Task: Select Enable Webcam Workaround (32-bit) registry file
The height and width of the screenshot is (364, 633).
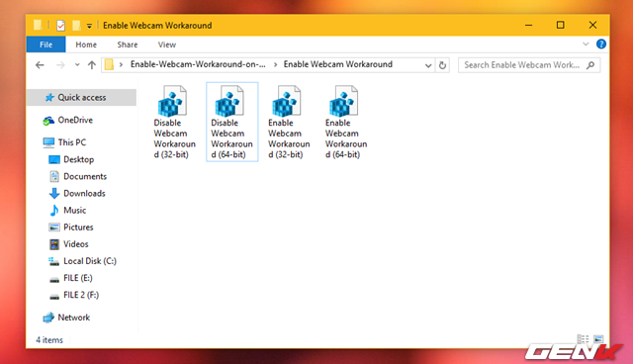Action: (289, 122)
